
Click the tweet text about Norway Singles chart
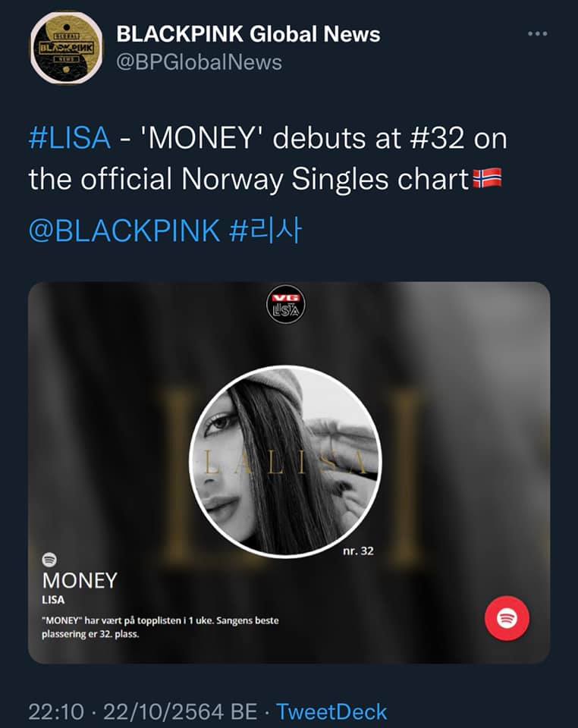(268, 158)
